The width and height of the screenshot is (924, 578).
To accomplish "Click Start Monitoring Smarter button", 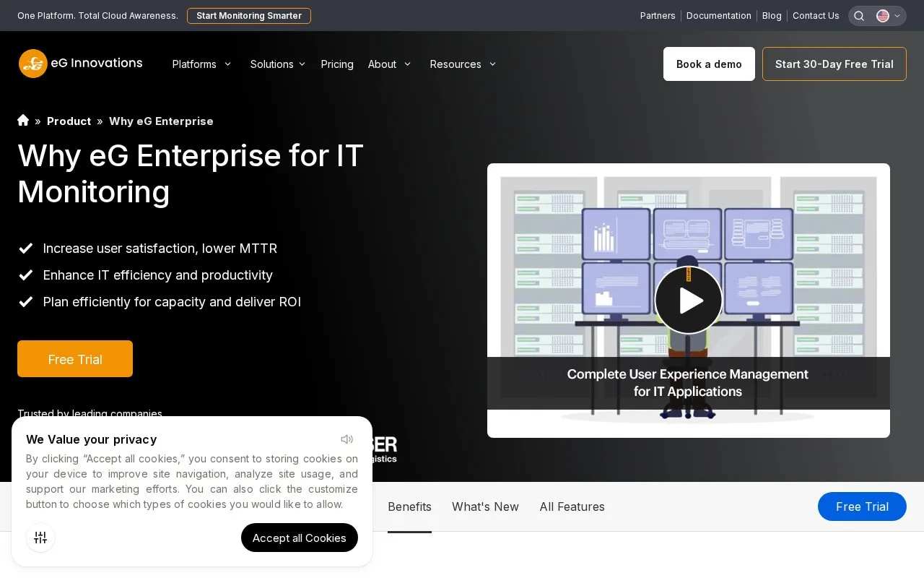I will pyautogui.click(x=249, y=16).
